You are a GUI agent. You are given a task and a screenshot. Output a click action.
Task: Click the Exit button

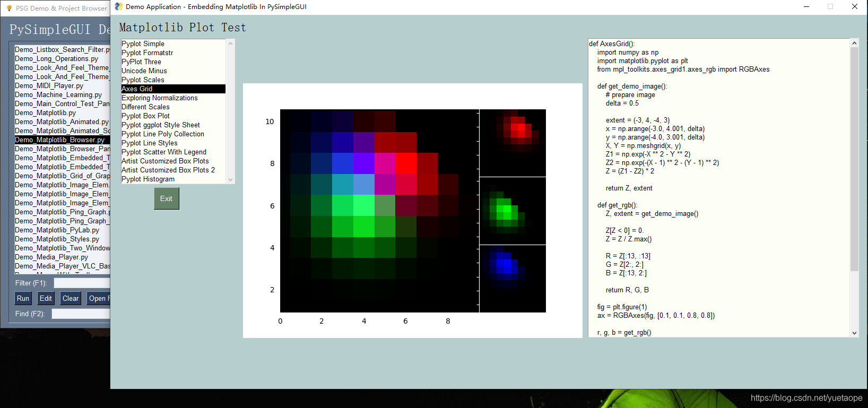tap(166, 198)
